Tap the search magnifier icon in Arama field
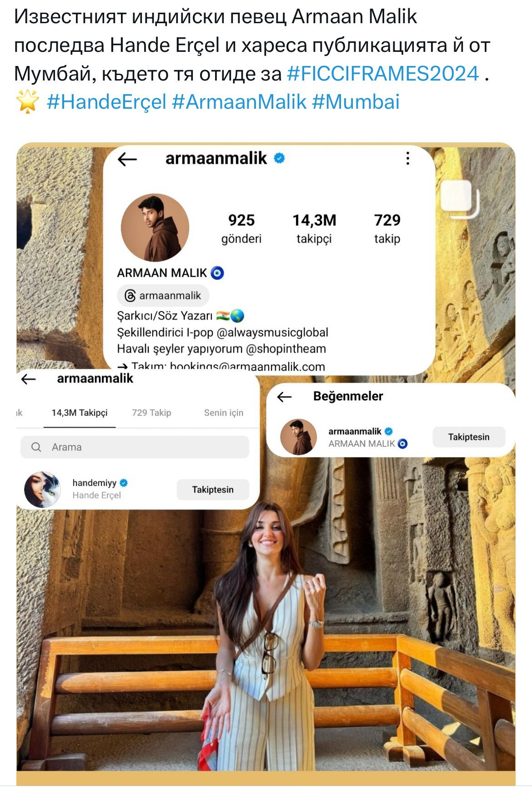 coord(36,447)
